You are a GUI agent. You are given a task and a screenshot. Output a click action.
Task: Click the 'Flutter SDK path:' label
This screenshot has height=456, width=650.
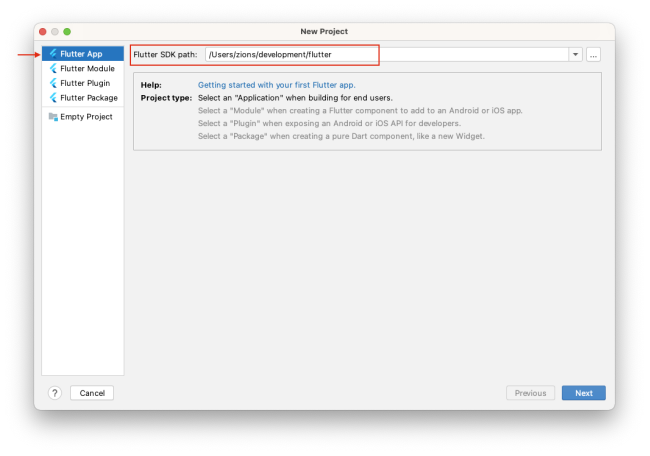[x=165, y=55]
